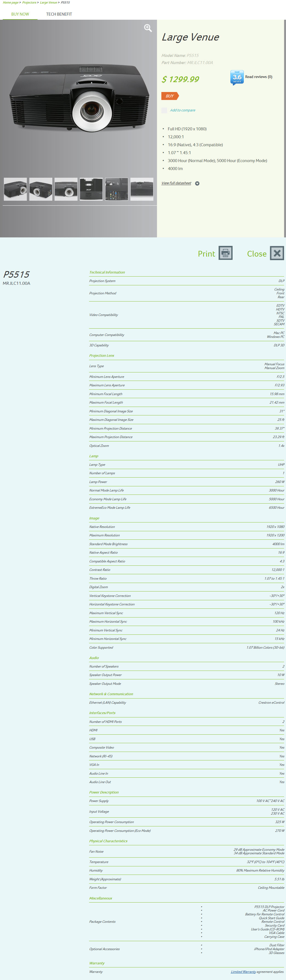This screenshot has width=286, height=980.
Task: Click the Lamp section heading
Action: coord(94,456)
